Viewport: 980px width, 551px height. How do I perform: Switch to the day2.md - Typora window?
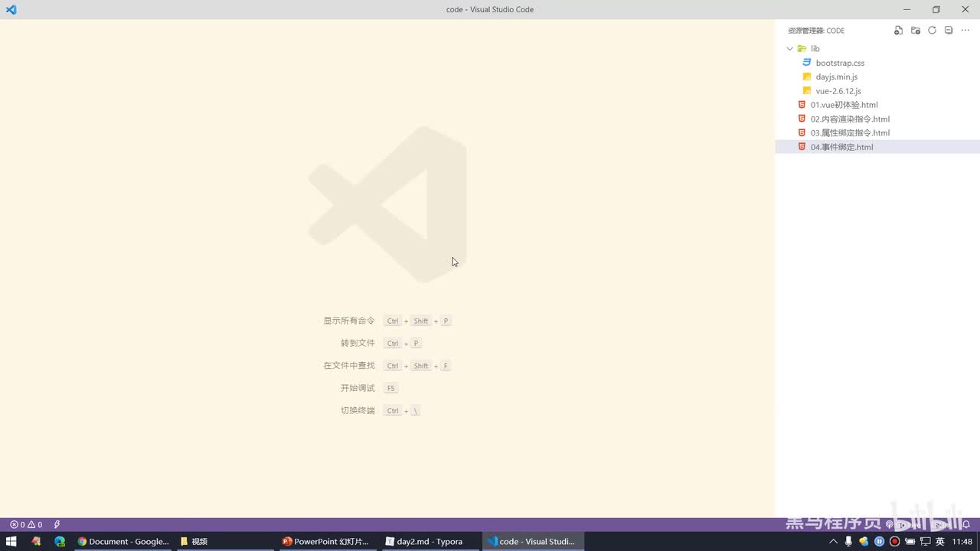pyautogui.click(x=429, y=541)
